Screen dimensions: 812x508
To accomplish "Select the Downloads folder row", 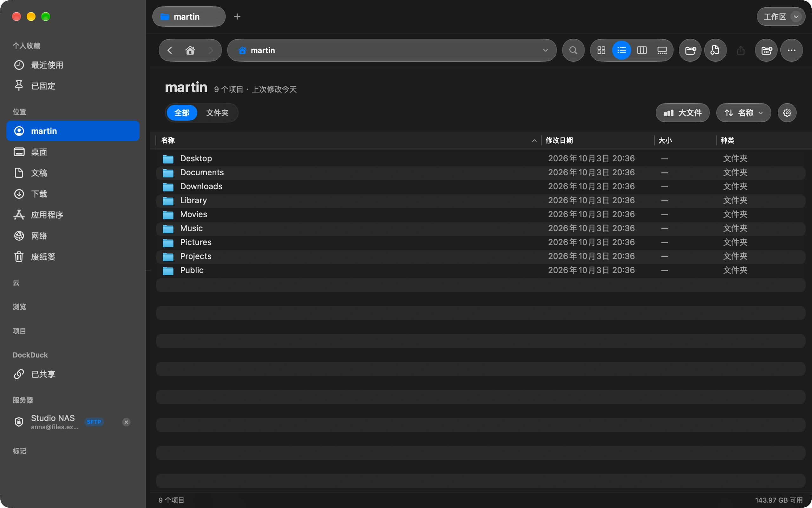I will 481,186.
